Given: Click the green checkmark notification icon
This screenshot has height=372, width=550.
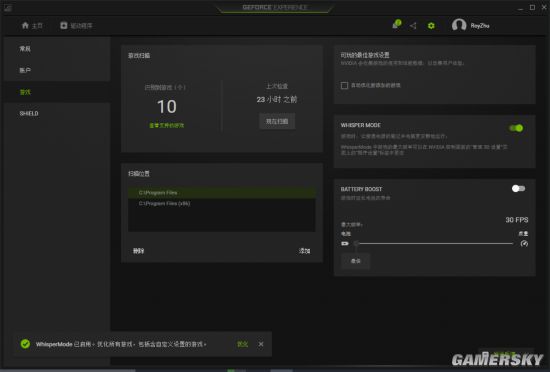Looking at the screenshot, I should click(x=25, y=344).
